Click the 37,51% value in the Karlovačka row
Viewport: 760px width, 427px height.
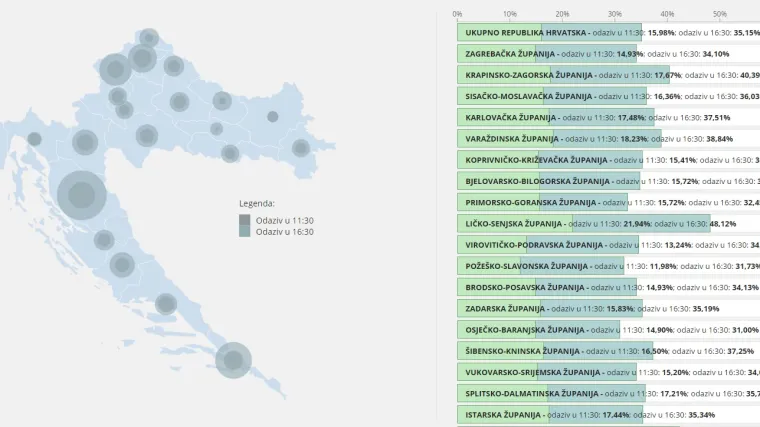(x=716, y=118)
